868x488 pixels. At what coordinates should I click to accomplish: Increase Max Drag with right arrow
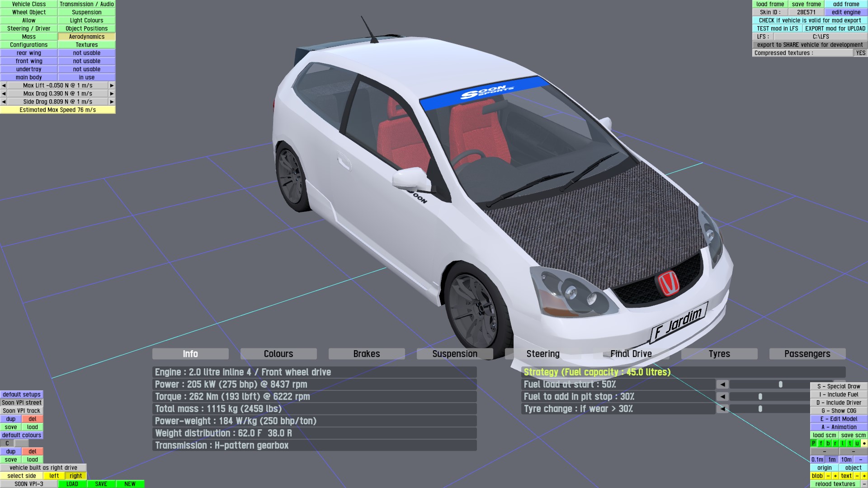pos(112,94)
